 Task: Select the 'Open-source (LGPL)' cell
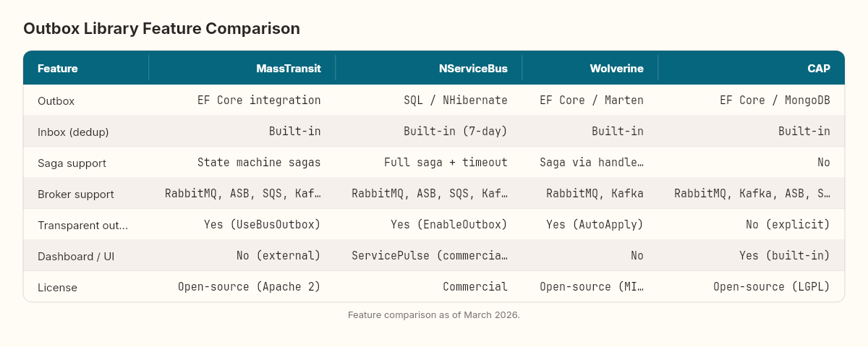771,287
